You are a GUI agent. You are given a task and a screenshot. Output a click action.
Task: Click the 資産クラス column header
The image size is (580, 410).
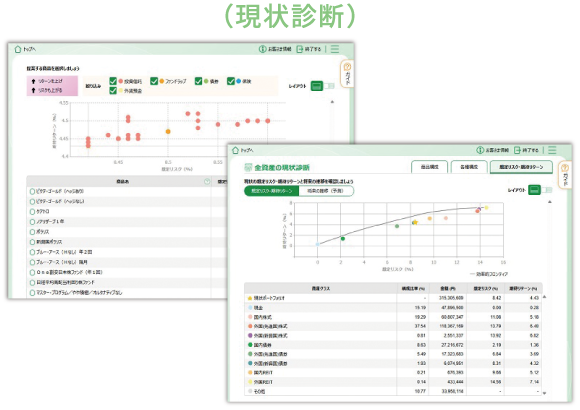[321, 288]
